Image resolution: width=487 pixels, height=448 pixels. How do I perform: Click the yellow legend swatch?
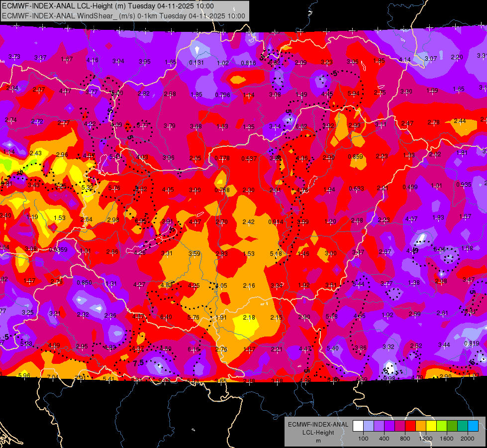431,426
